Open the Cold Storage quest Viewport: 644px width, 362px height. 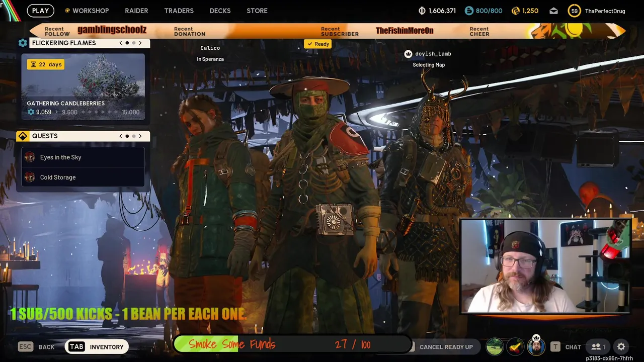pos(83,177)
